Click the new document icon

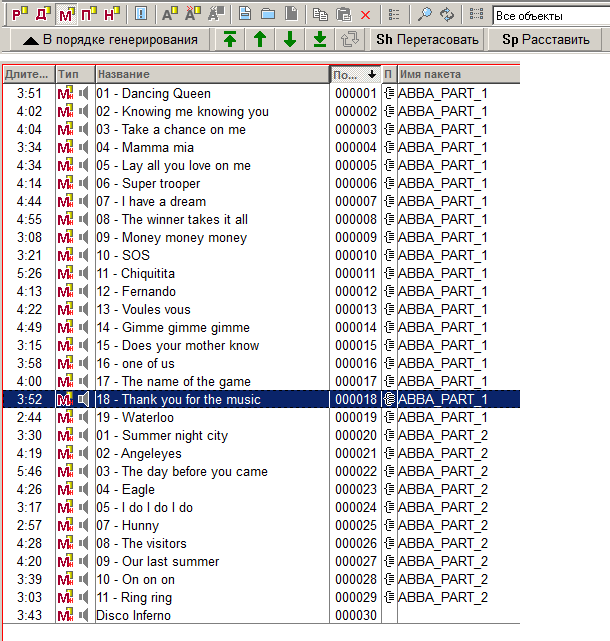coord(245,15)
